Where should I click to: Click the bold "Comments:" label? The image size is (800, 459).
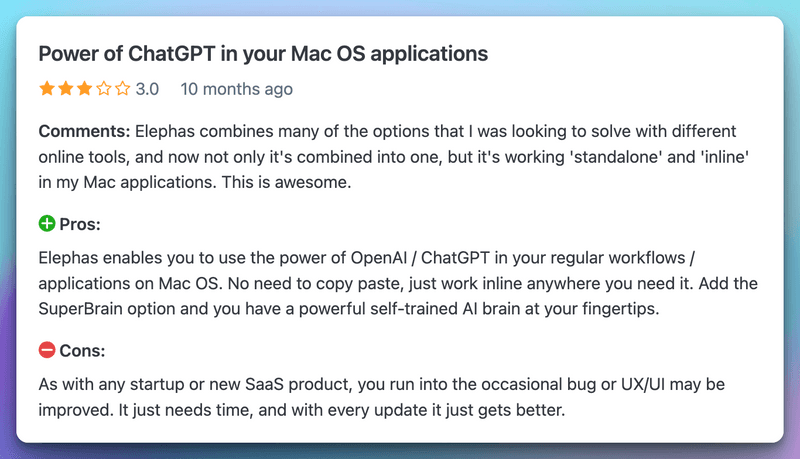(84, 131)
